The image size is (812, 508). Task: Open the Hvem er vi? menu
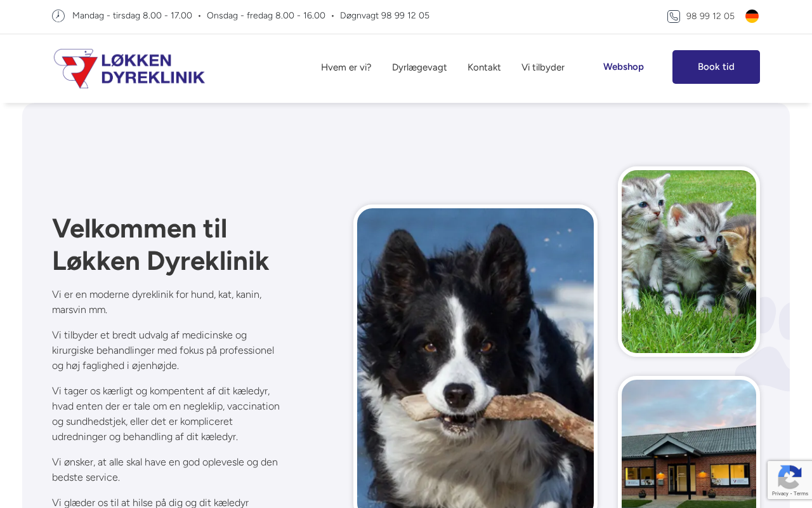pyautogui.click(x=346, y=67)
